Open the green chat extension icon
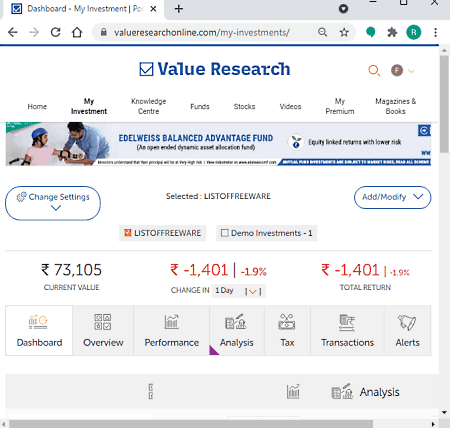This screenshot has height=428, width=450. [370, 32]
